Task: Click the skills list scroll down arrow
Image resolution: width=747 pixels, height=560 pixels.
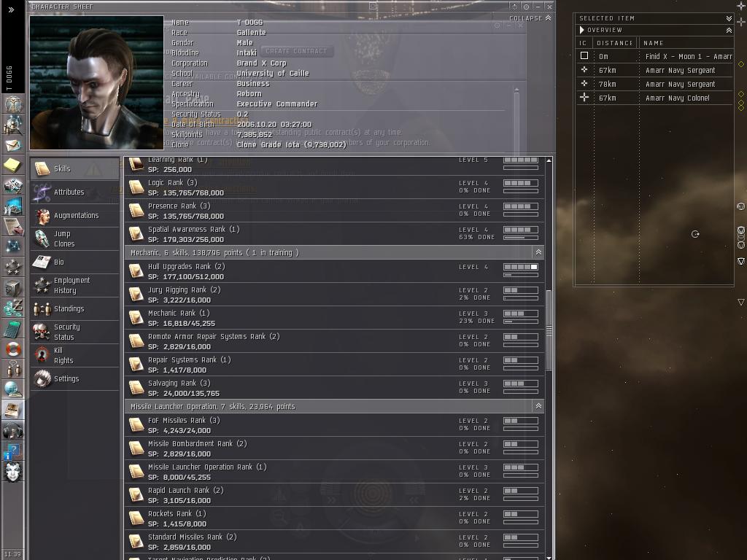Action: coord(549,556)
